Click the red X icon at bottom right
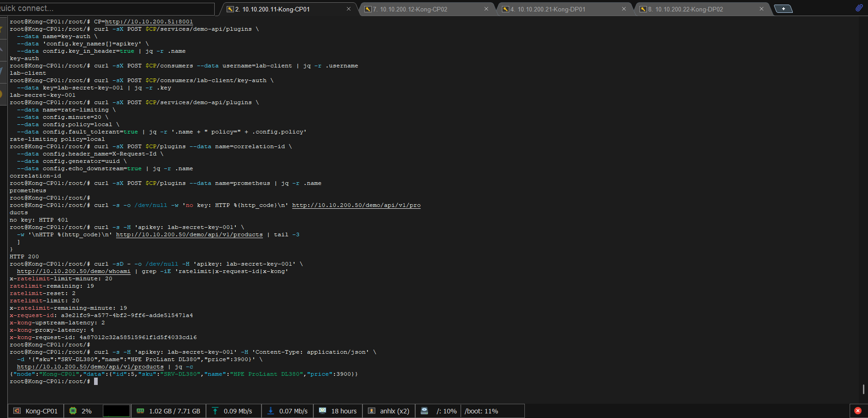The height and width of the screenshot is (418, 868). 858,411
